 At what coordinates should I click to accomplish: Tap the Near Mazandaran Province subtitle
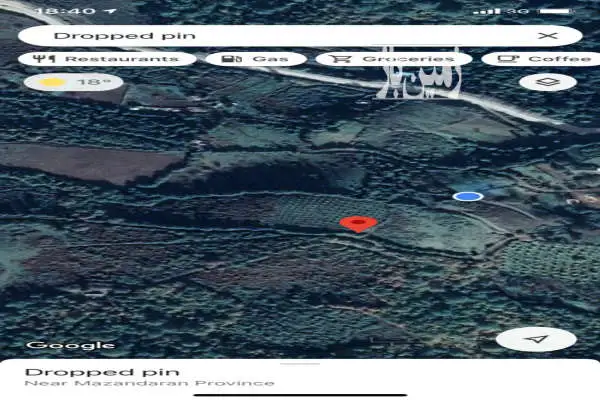coord(150,383)
